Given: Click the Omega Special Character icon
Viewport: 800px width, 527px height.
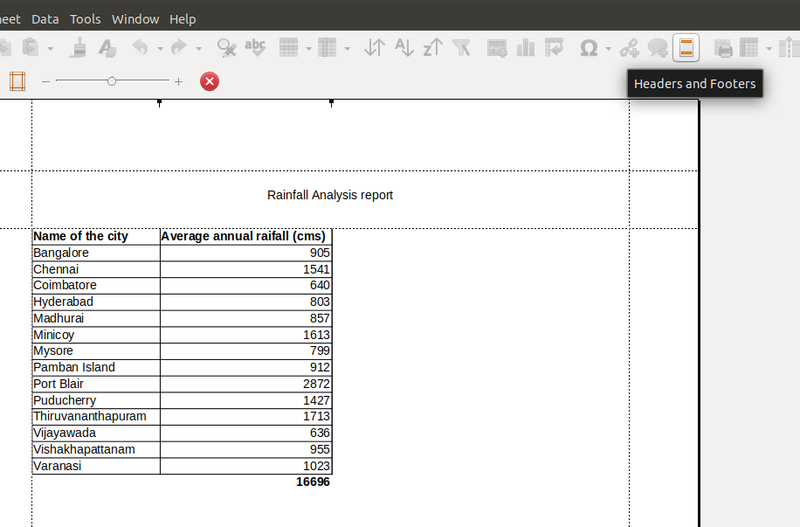Looking at the screenshot, I should (589, 48).
